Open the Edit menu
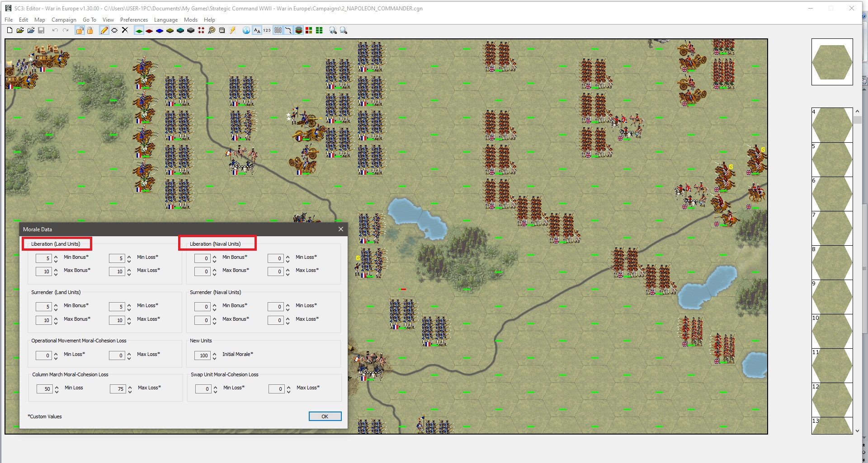This screenshot has width=868, height=463. pyautogui.click(x=24, y=20)
